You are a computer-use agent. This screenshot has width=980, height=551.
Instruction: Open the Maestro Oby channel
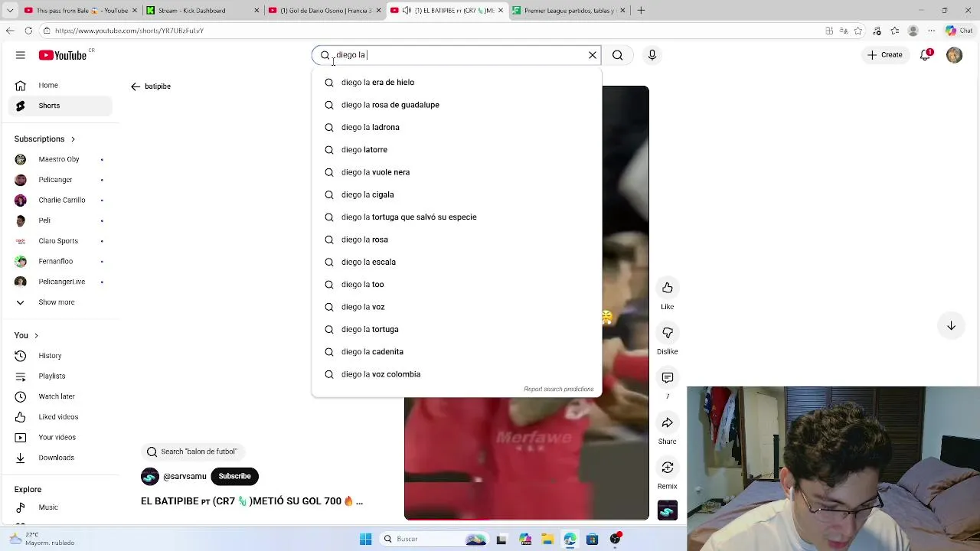[60, 159]
